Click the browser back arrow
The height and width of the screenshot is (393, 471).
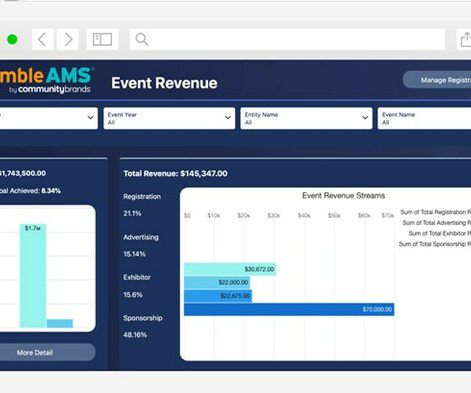pos(42,39)
